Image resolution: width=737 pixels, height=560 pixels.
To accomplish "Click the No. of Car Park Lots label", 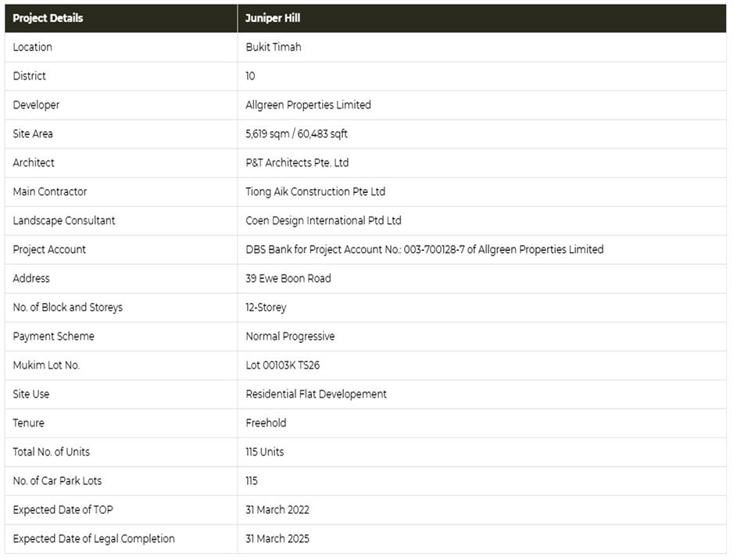I will 57,480.
